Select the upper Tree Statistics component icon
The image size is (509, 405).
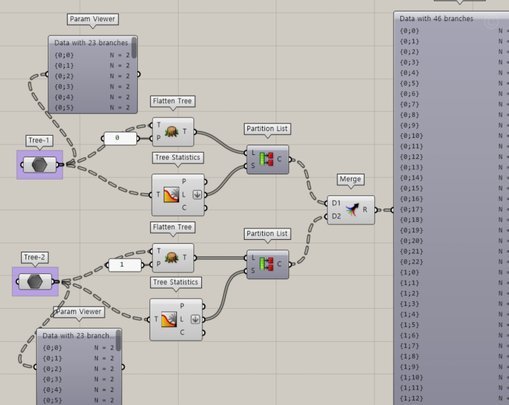171,195
